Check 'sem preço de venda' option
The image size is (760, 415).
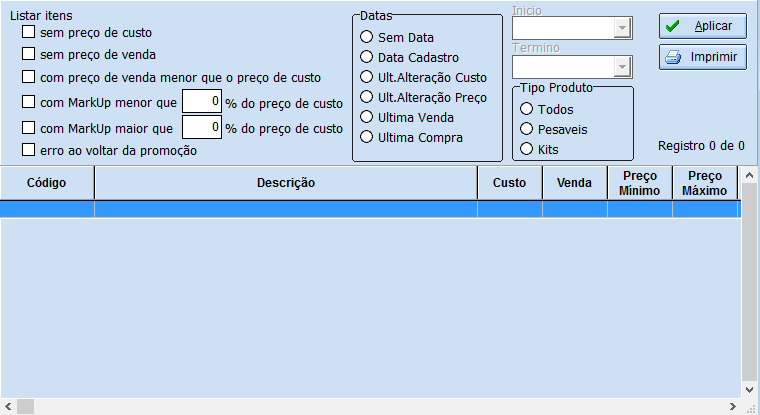coord(29,54)
